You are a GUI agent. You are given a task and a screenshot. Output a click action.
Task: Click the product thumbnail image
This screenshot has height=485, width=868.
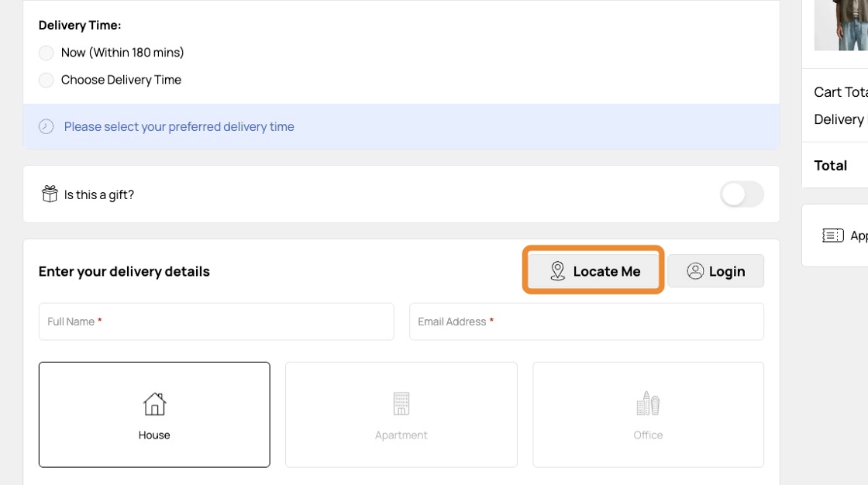pyautogui.click(x=841, y=25)
